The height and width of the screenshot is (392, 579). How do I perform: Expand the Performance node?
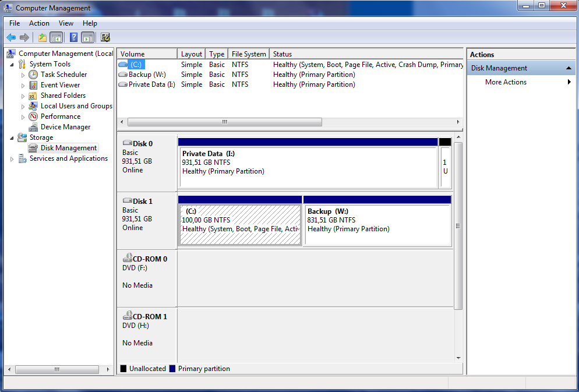[x=23, y=116]
